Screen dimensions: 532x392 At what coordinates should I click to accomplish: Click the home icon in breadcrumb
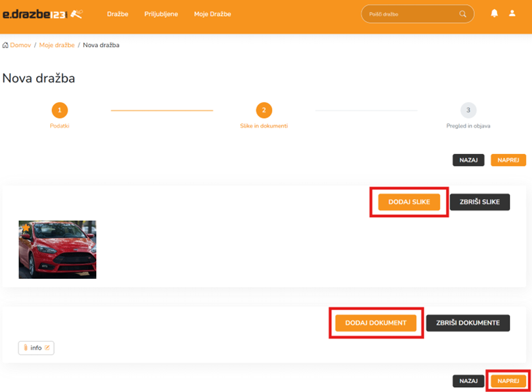5,45
